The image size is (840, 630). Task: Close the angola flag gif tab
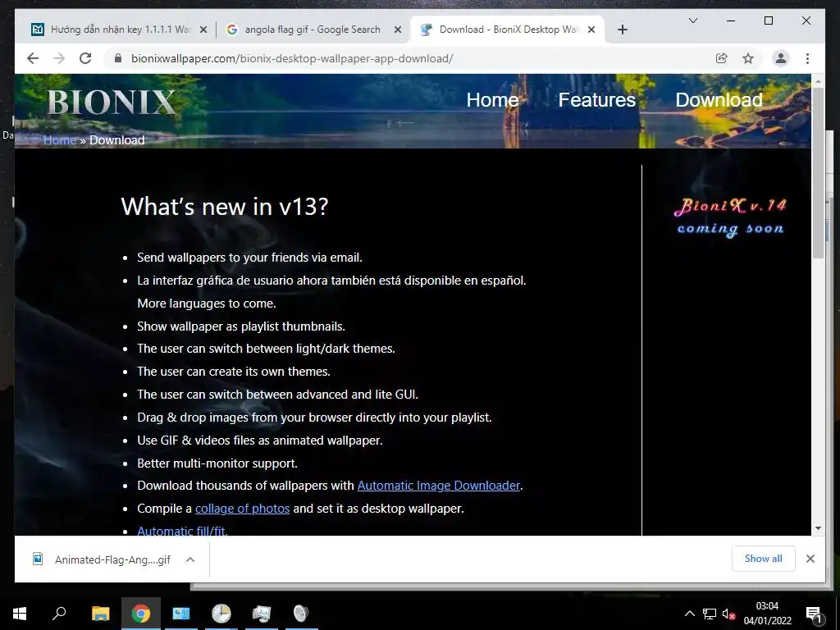click(398, 30)
